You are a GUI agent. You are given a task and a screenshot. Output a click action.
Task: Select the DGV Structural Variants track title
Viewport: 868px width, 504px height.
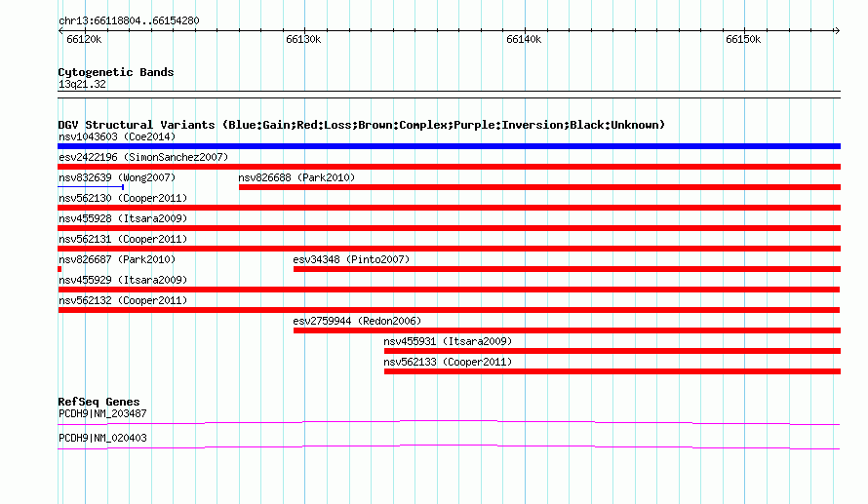click(x=362, y=125)
